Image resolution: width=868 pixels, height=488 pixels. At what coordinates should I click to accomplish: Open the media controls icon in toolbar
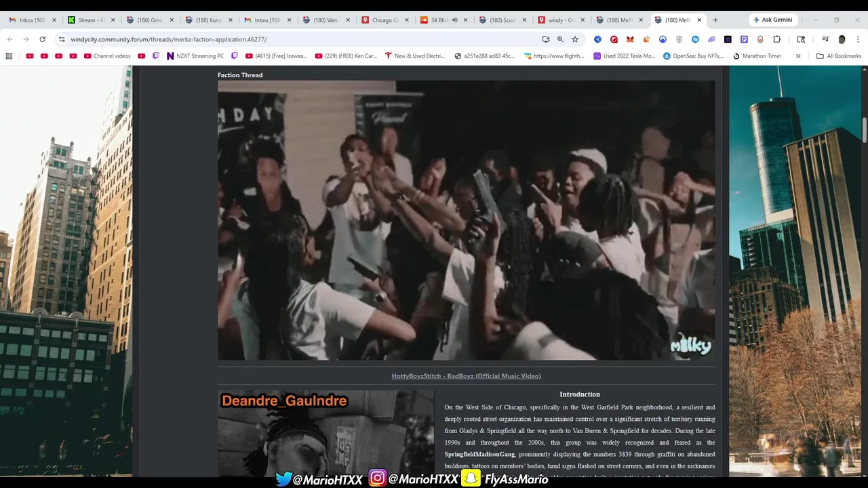pos(825,39)
